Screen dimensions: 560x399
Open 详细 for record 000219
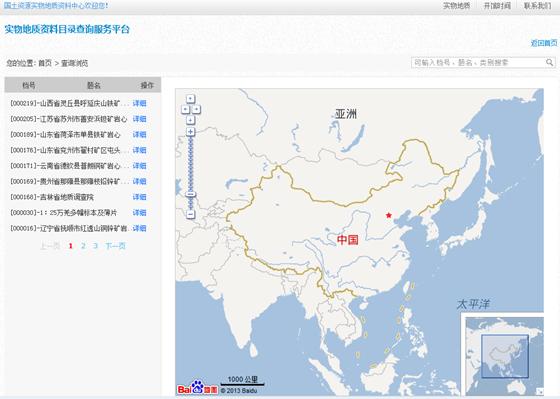click(139, 103)
